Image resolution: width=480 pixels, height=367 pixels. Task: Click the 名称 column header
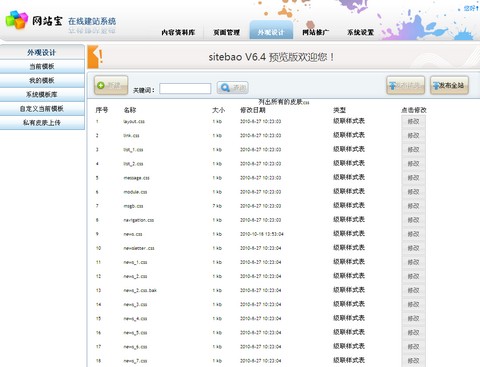coord(130,110)
